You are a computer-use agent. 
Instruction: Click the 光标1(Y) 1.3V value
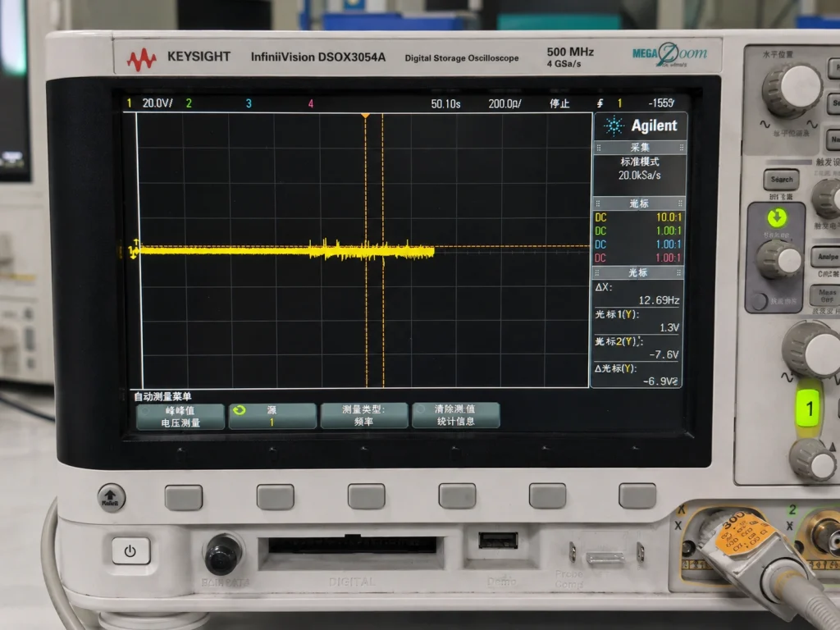pyautogui.click(x=669, y=327)
